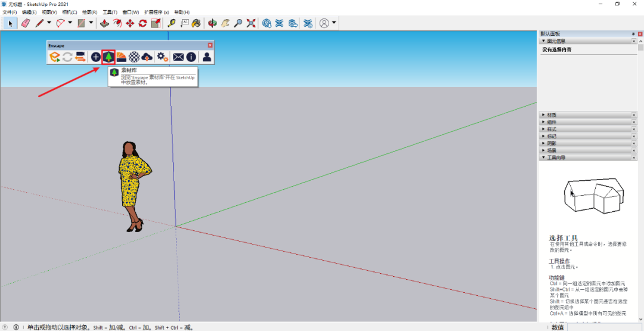Close the Enscape floating toolbar

tap(210, 45)
